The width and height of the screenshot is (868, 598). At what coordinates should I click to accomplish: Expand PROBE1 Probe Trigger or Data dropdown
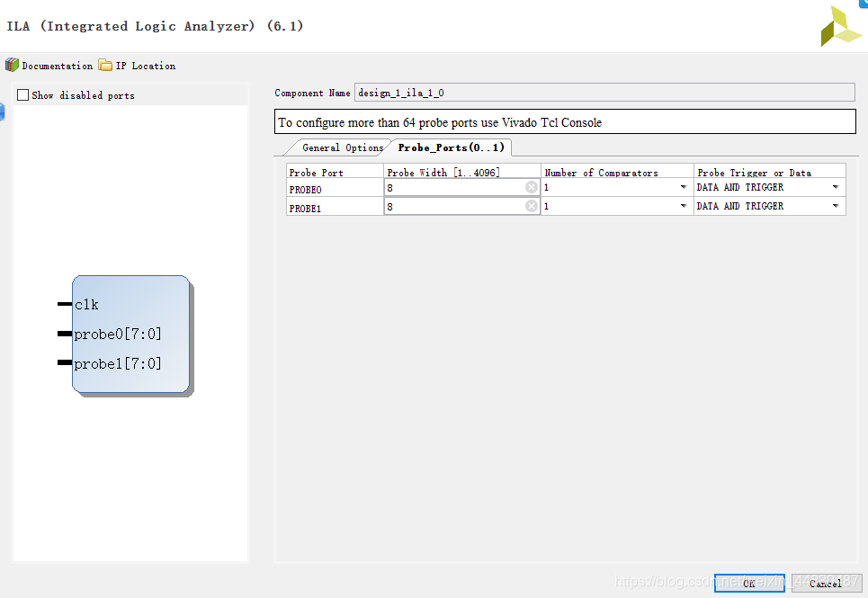(x=836, y=206)
